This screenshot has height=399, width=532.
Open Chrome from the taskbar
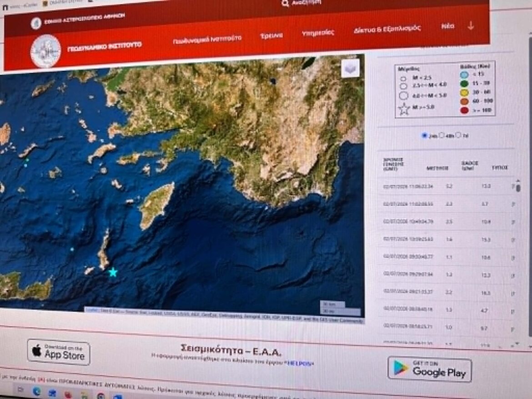tap(100, 396)
